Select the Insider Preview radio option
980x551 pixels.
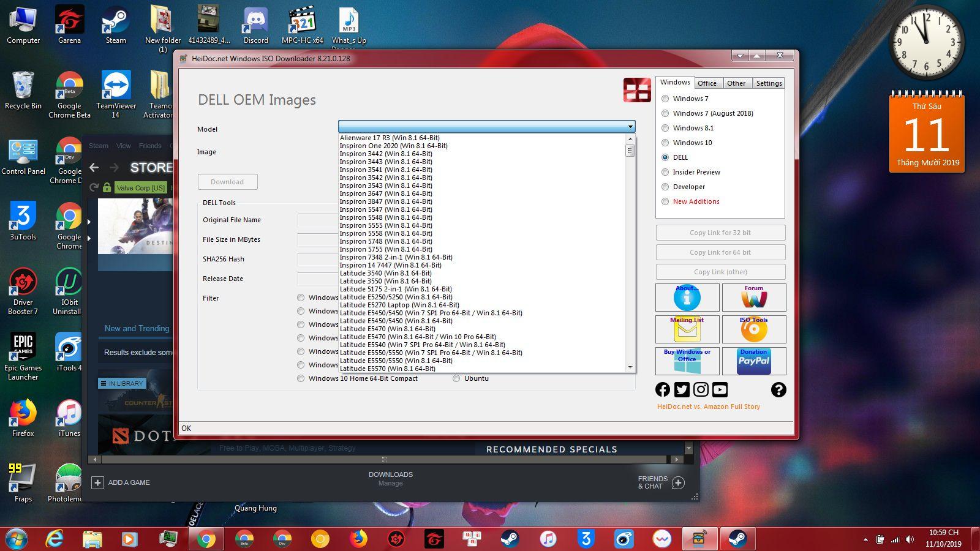[x=665, y=172]
